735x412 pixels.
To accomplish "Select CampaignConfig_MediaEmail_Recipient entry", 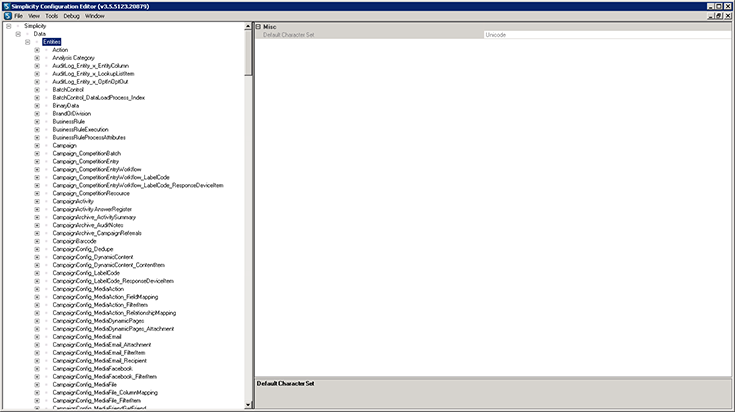I will pos(99,360).
